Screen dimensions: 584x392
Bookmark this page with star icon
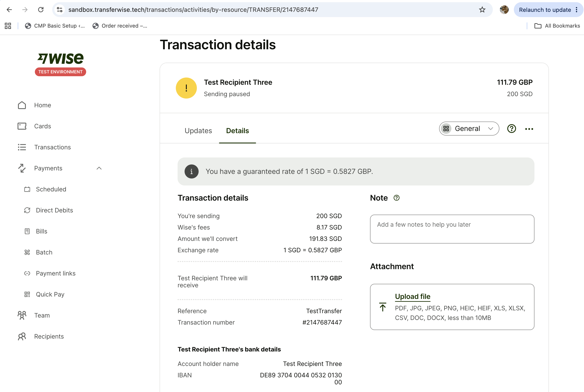pyautogui.click(x=482, y=10)
